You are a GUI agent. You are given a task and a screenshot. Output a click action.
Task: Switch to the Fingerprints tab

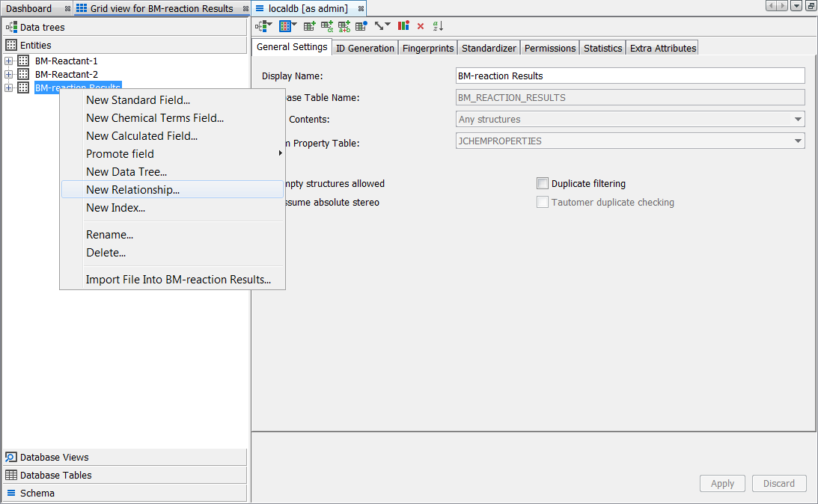pos(428,48)
